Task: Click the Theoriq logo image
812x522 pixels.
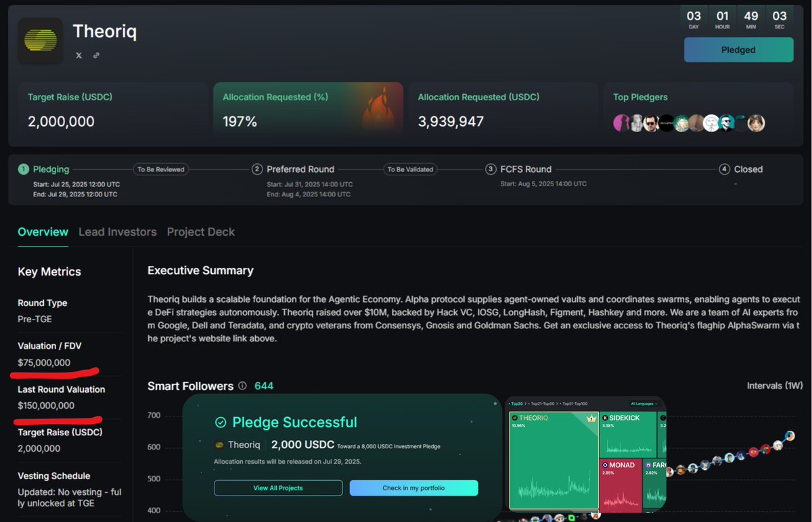Action: [40, 41]
